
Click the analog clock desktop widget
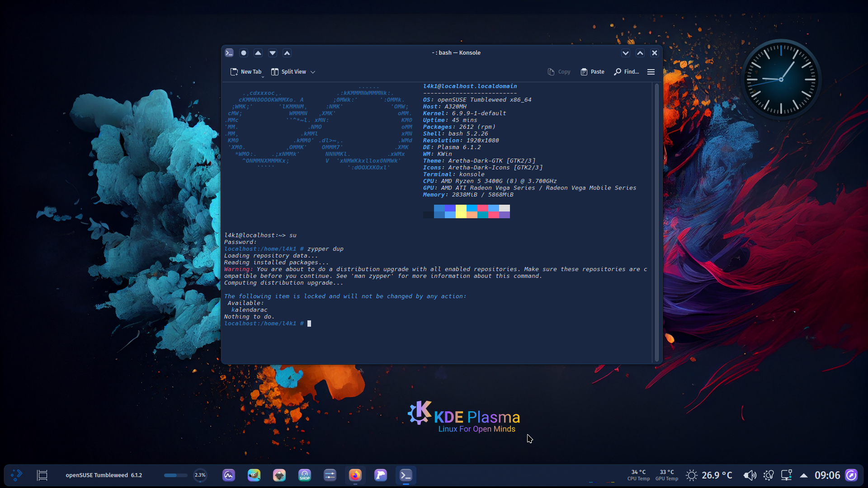point(781,80)
